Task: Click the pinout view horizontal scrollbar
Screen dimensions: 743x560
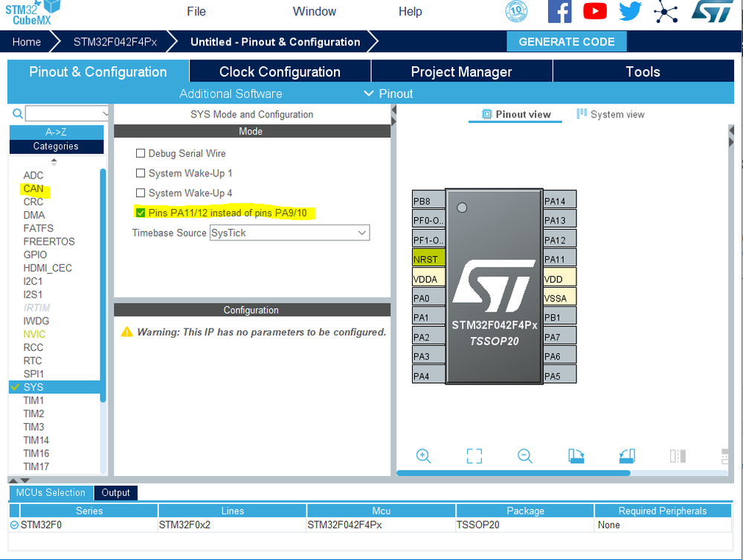Action: (513, 473)
